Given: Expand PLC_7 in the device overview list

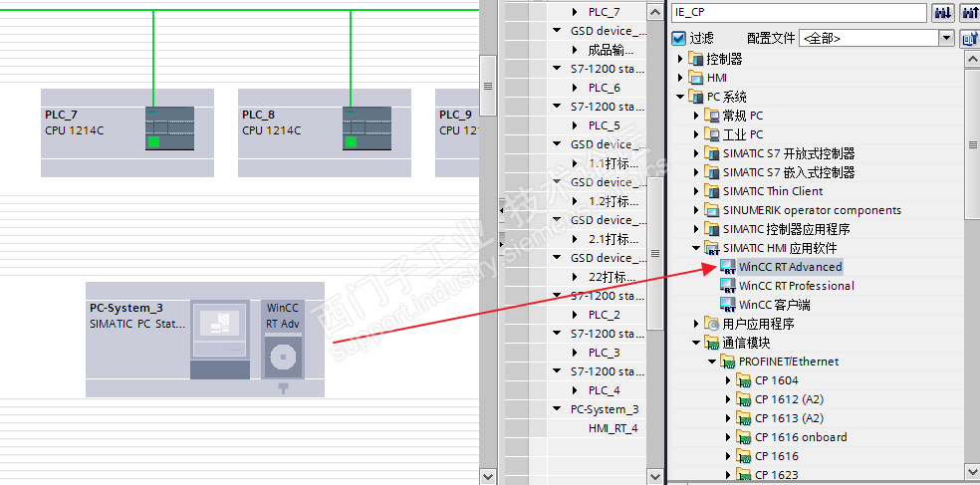Looking at the screenshot, I should (x=575, y=12).
